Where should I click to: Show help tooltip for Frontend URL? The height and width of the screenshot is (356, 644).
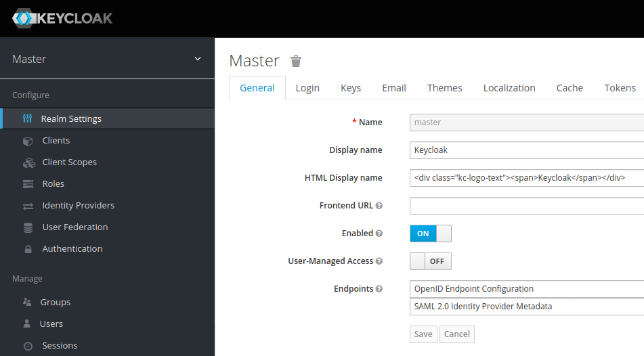379,205
